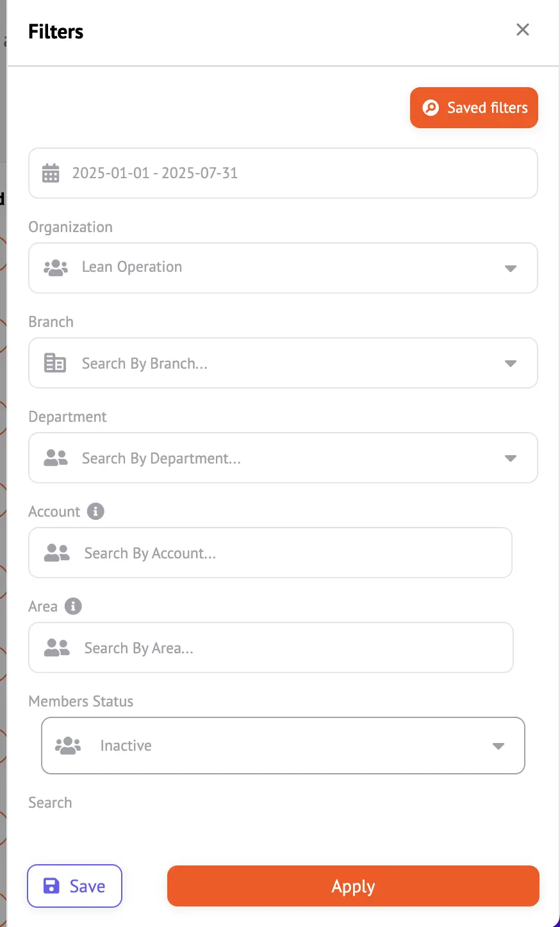Click the people icon in Account field
Image resolution: width=560 pixels, height=927 pixels.
point(57,553)
